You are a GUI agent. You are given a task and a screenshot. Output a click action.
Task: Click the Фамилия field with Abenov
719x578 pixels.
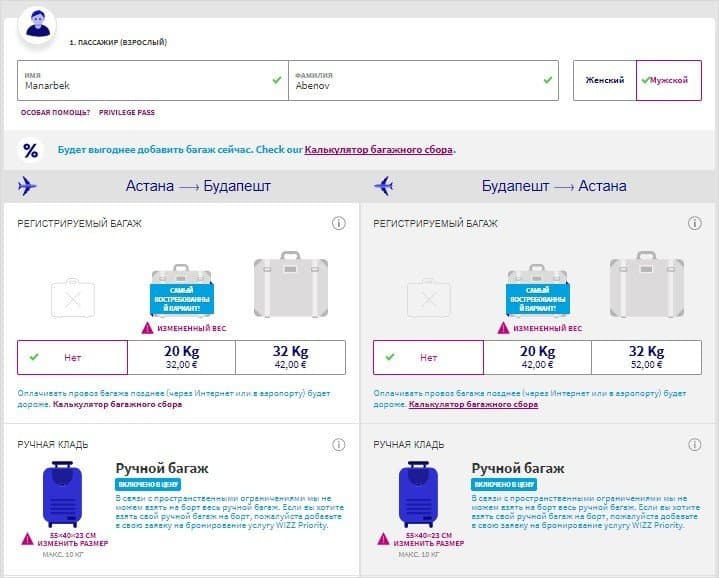click(x=424, y=80)
